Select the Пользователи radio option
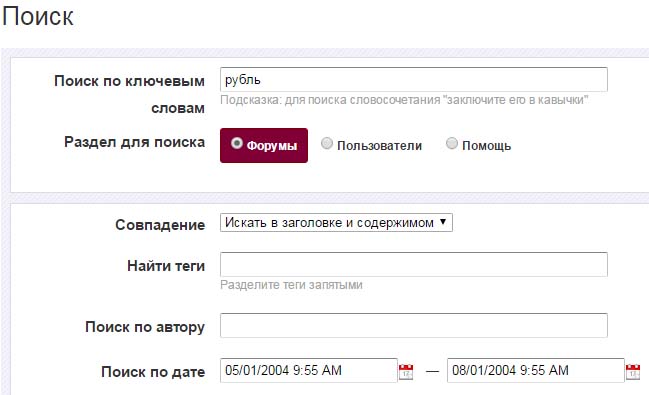The height and width of the screenshot is (395, 649). tap(327, 144)
